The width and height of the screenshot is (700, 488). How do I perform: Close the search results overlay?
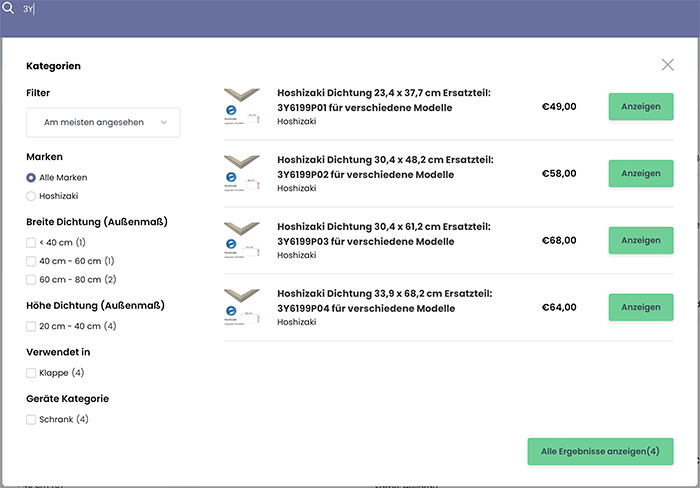pos(667,65)
